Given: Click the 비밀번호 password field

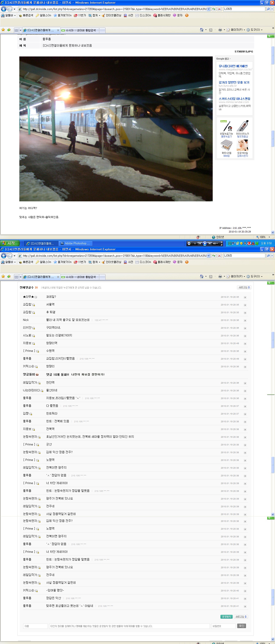Looking at the screenshot, I should [223, 626].
